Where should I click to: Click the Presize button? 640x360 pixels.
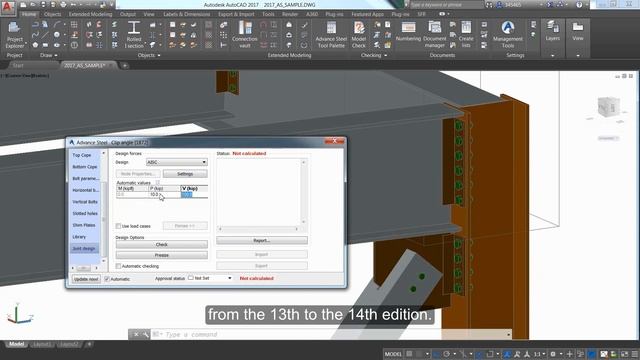point(162,255)
